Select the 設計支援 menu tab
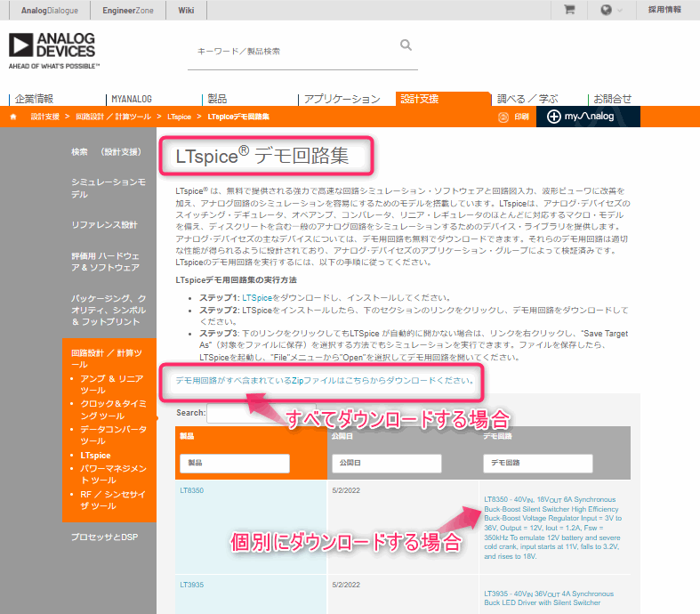700x614 pixels. (x=443, y=99)
